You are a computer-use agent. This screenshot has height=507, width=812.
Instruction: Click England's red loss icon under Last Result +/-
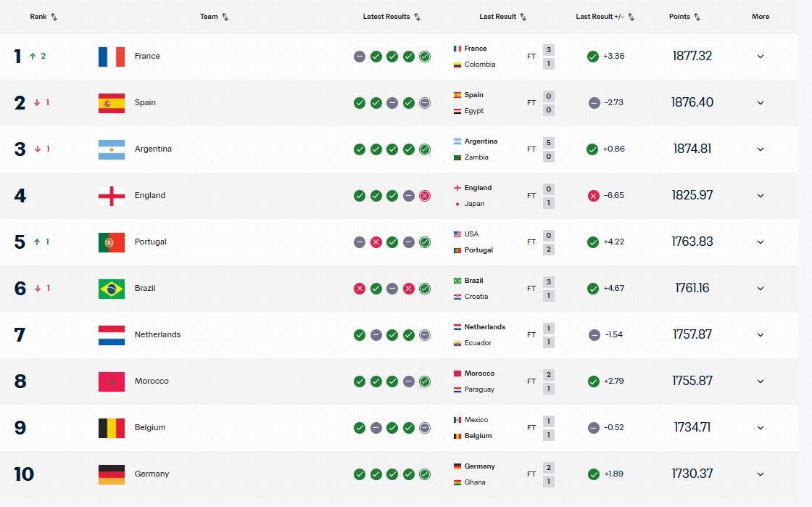(592, 195)
